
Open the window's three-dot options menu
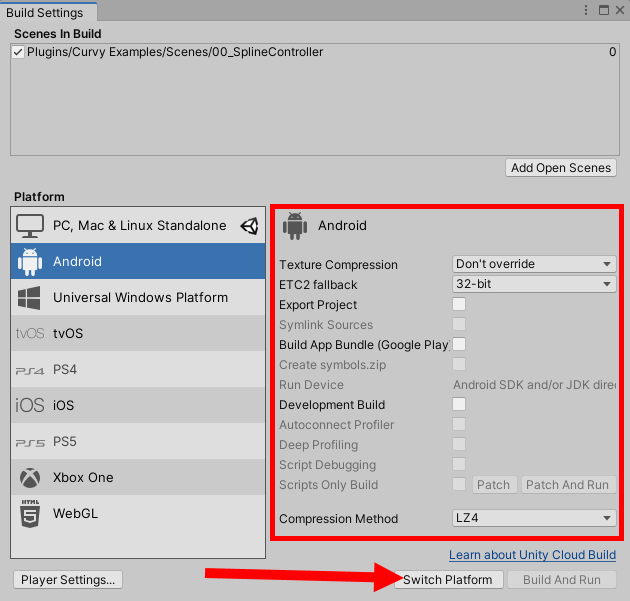tap(586, 10)
